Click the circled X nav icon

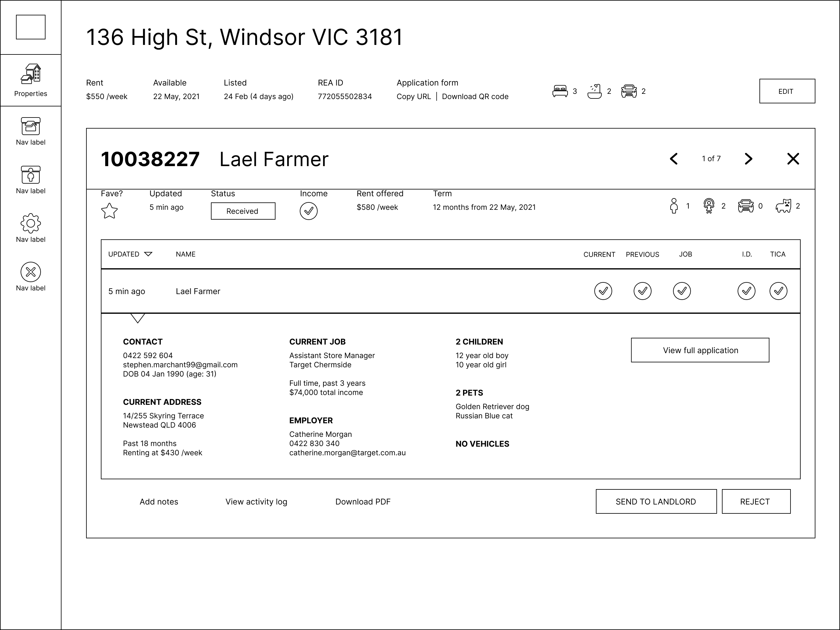31,272
